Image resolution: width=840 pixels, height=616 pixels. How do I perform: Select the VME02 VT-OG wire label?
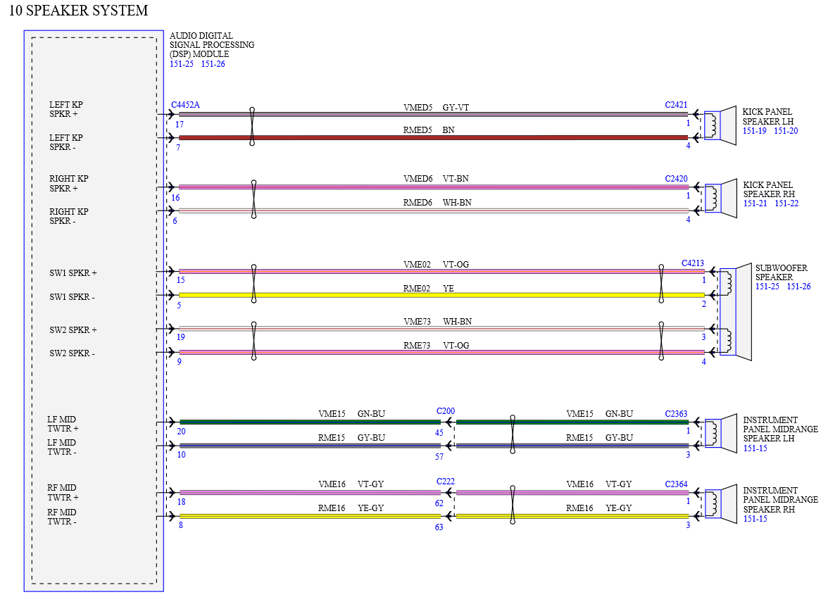(x=436, y=264)
